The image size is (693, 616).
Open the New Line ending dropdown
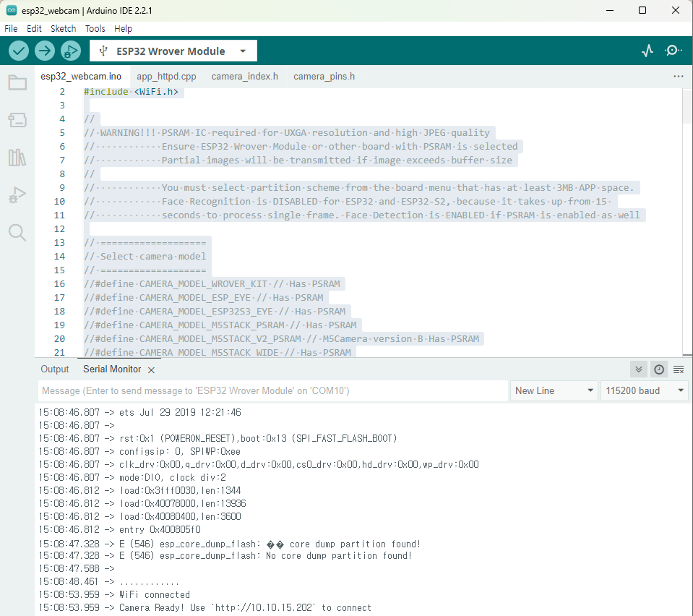point(554,390)
